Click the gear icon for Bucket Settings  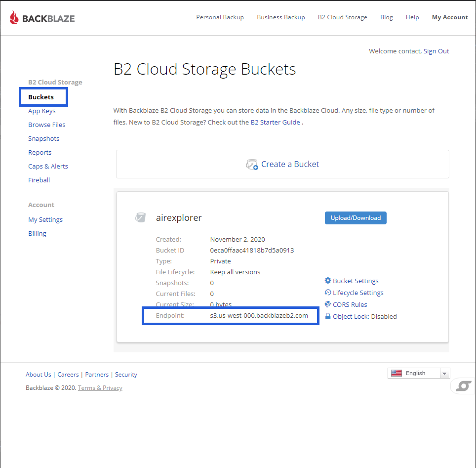tap(328, 281)
